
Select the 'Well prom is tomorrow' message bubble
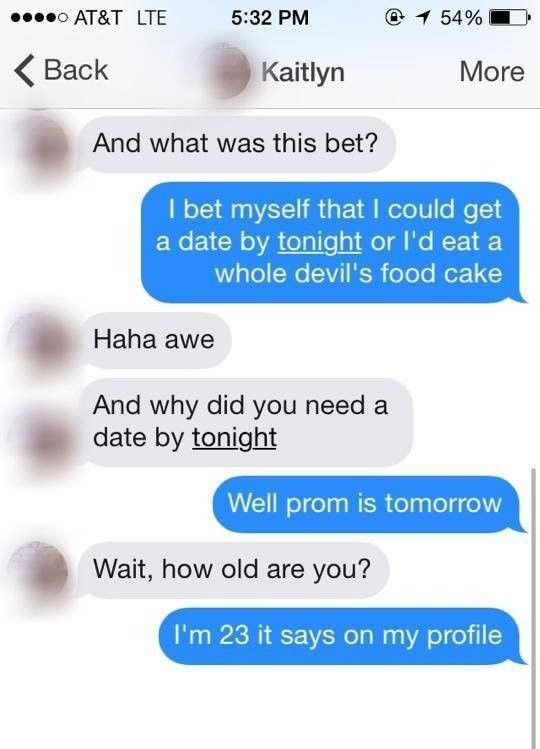point(368,504)
